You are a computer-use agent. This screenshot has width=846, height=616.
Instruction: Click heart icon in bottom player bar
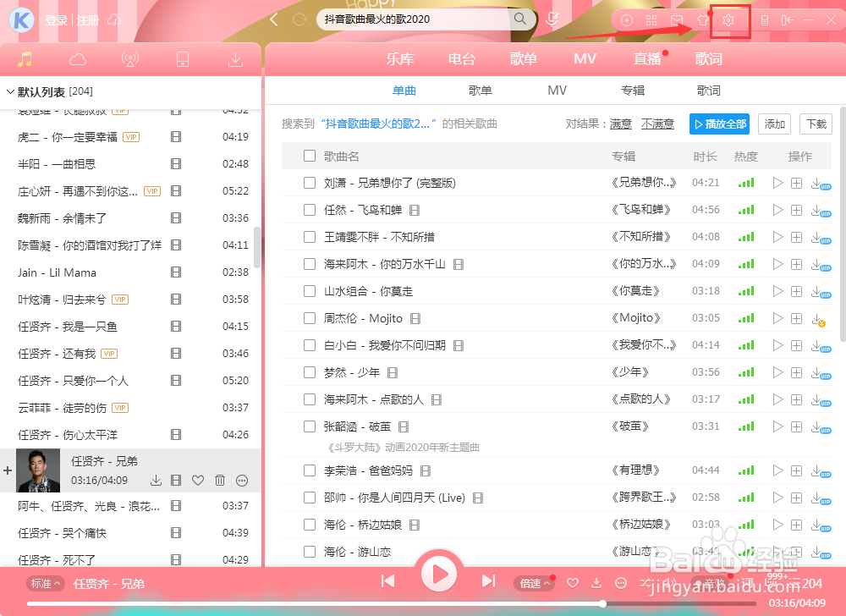coord(573,583)
